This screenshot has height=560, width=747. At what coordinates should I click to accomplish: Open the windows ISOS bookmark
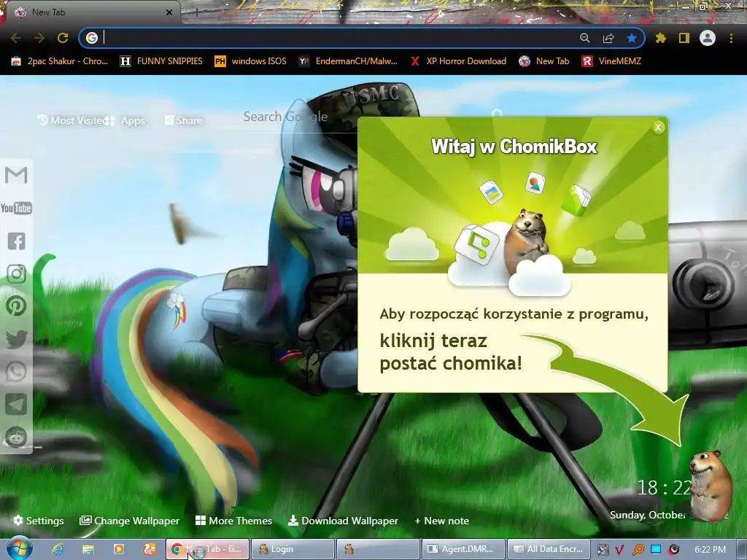coord(251,61)
